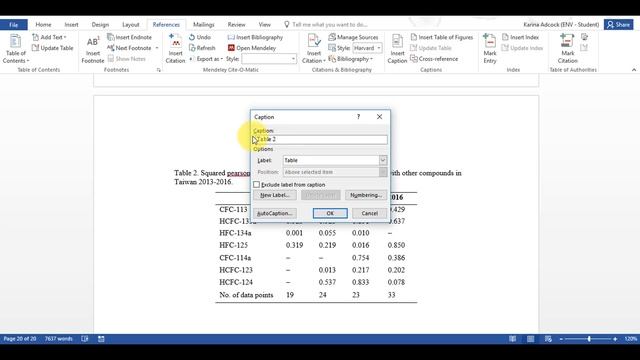Open Insert Citation in Citations group

click(313, 49)
